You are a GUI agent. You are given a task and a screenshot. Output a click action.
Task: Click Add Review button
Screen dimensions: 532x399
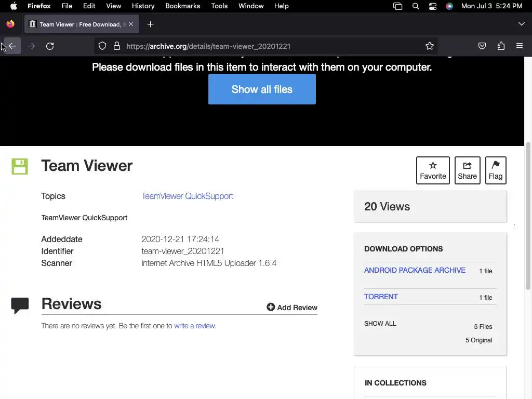292,308
